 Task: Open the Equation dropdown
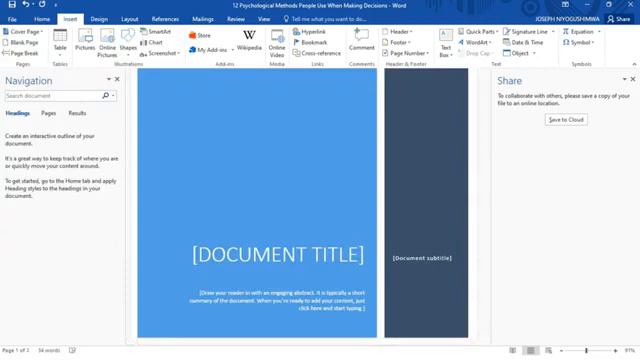pos(599,31)
